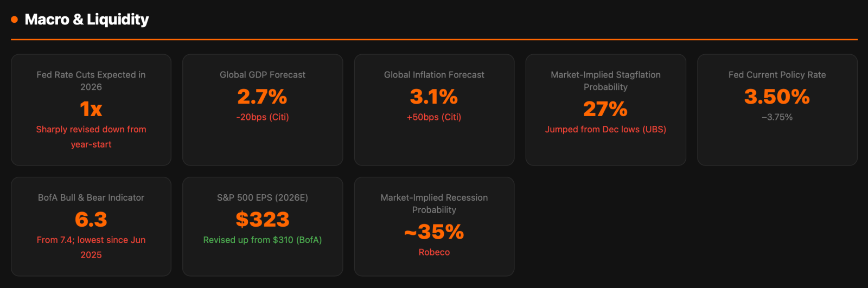Open the Global Inflation Forecast card
Image resolution: width=868 pixels, height=288 pixels.
tap(434, 110)
